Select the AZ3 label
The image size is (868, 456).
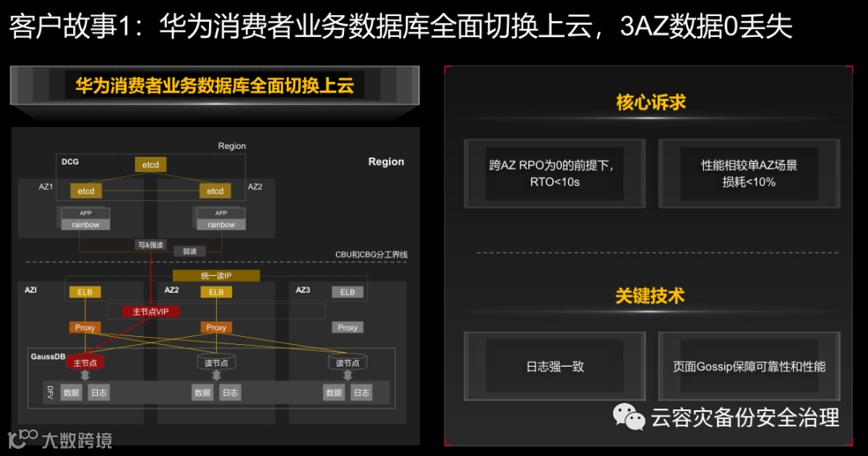(303, 290)
